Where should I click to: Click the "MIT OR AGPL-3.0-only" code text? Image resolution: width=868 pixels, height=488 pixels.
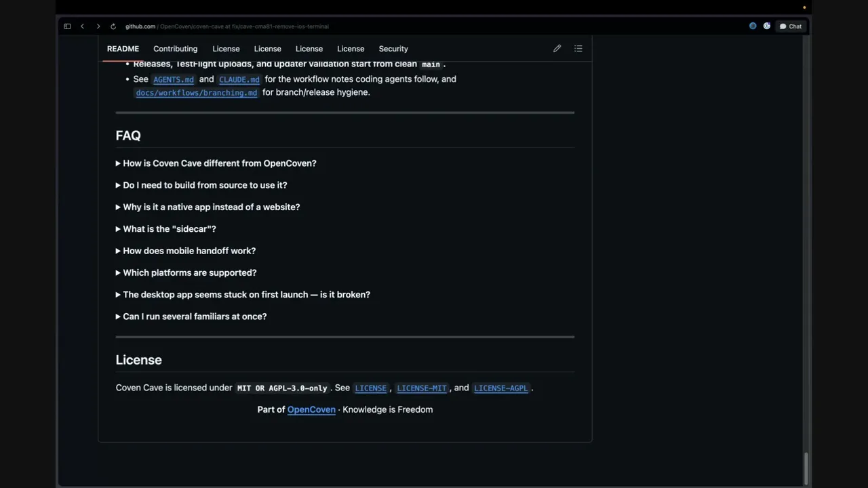tap(282, 388)
